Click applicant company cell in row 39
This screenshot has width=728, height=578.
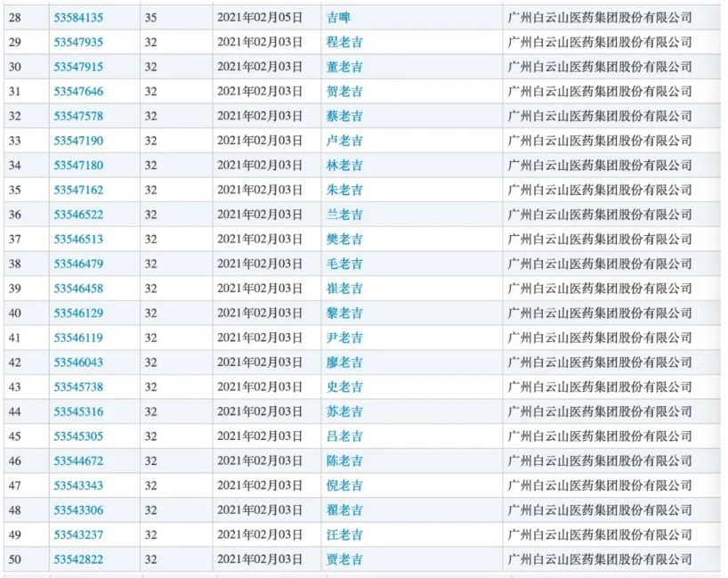pyautogui.click(x=612, y=289)
